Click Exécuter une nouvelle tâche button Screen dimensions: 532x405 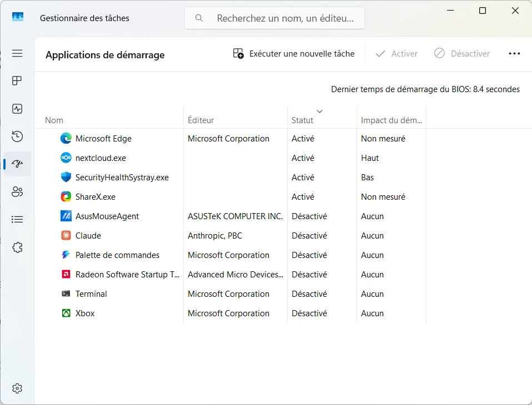(x=294, y=54)
